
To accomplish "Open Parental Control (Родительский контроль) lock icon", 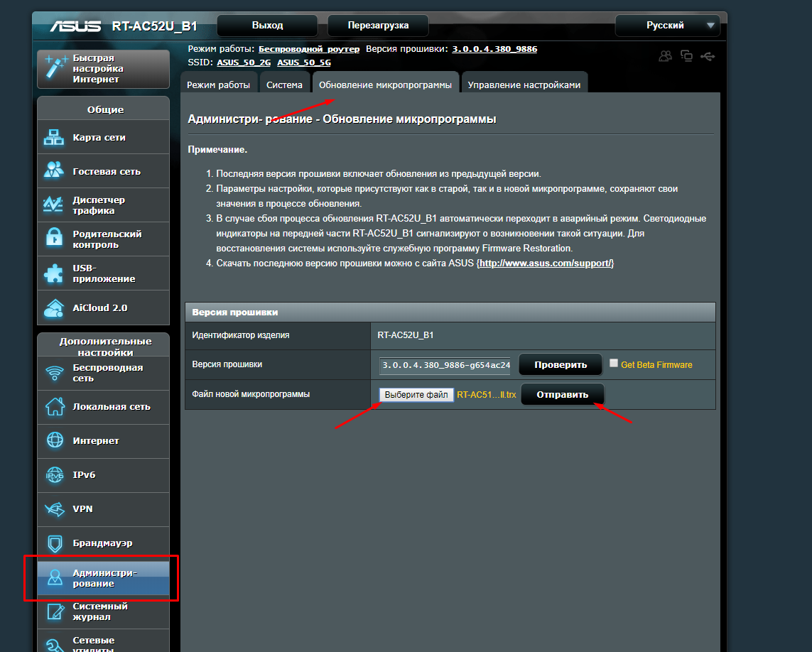I will [x=54, y=239].
